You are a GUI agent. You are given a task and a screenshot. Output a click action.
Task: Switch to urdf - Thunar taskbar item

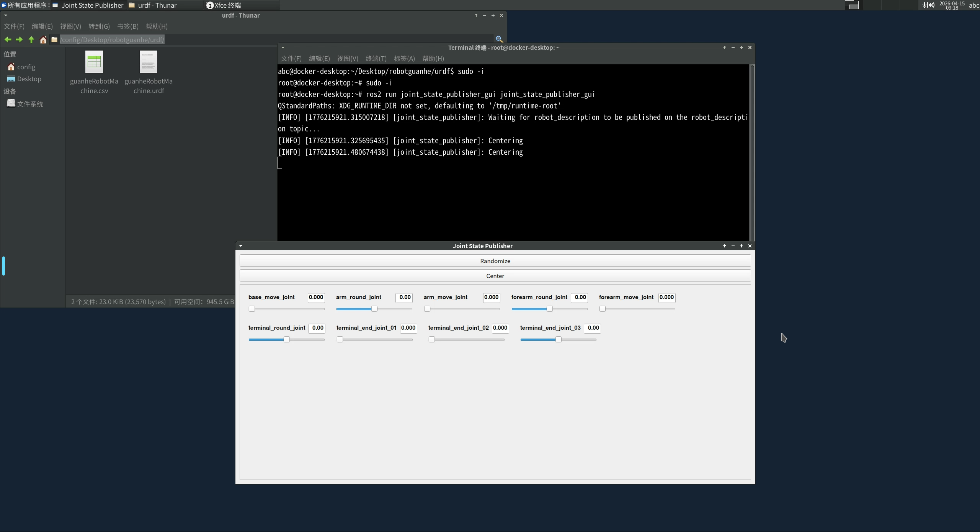165,5
